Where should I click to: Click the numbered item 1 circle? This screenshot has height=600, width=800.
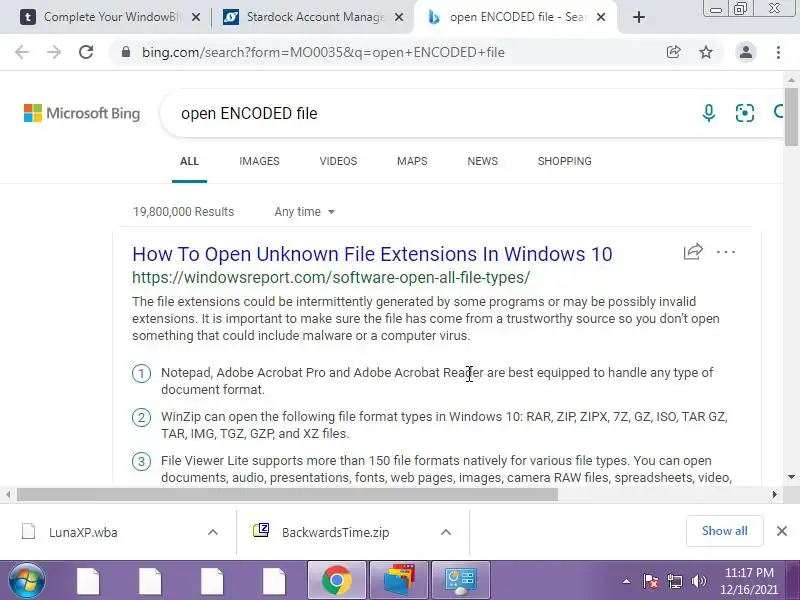141,373
